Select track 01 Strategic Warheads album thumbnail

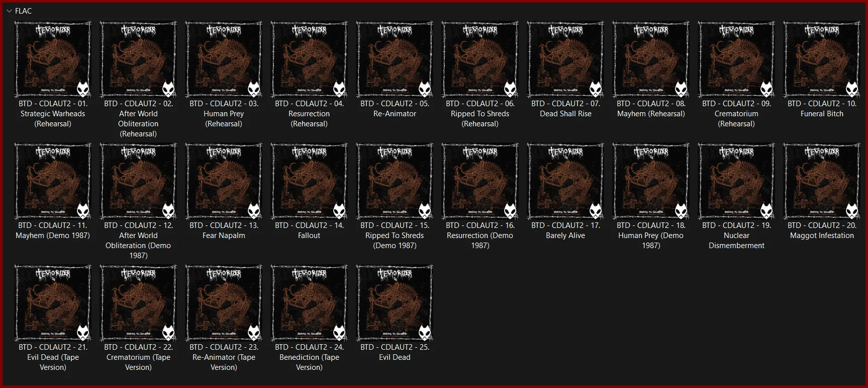coord(53,59)
